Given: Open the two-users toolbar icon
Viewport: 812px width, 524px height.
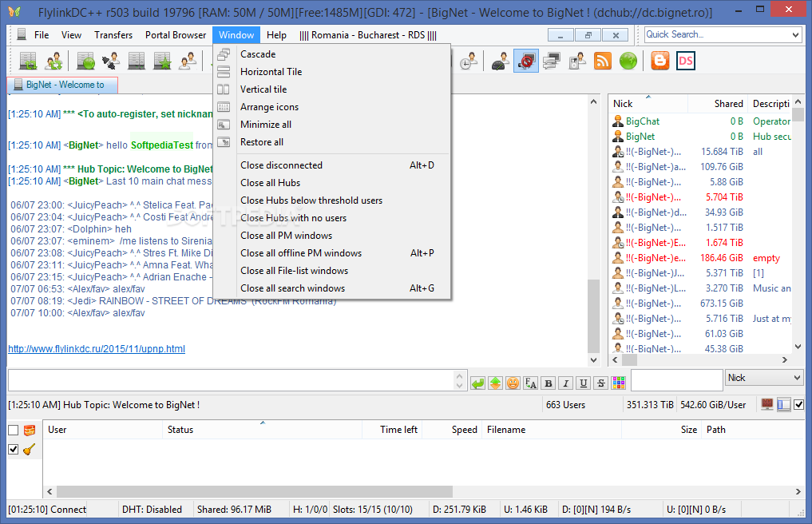Looking at the screenshot, I should pos(188,62).
